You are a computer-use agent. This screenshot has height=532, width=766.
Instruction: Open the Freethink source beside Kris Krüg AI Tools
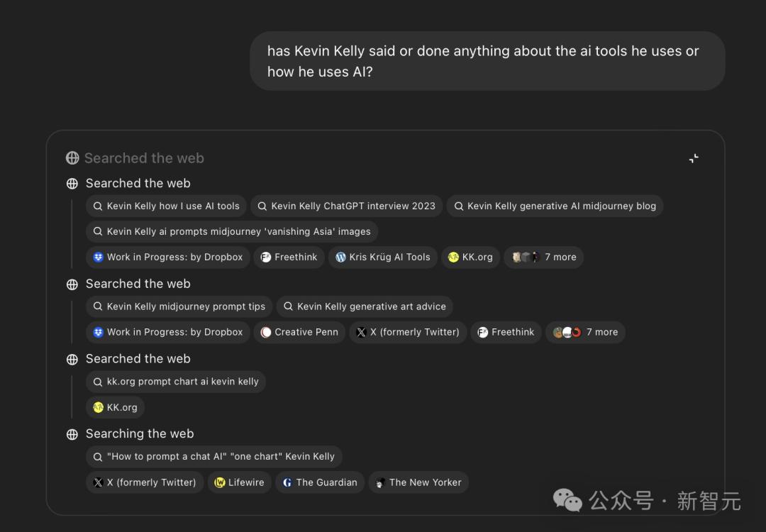pos(289,257)
